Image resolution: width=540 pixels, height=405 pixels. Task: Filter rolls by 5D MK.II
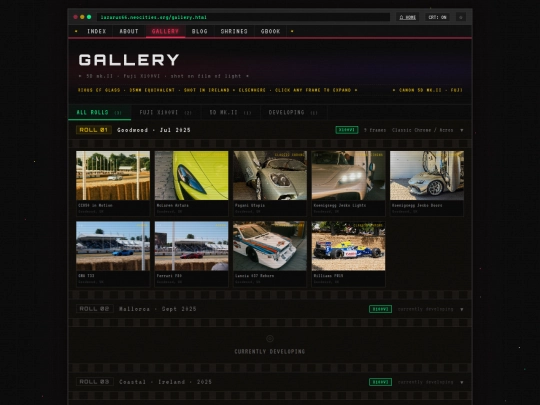[230, 113]
